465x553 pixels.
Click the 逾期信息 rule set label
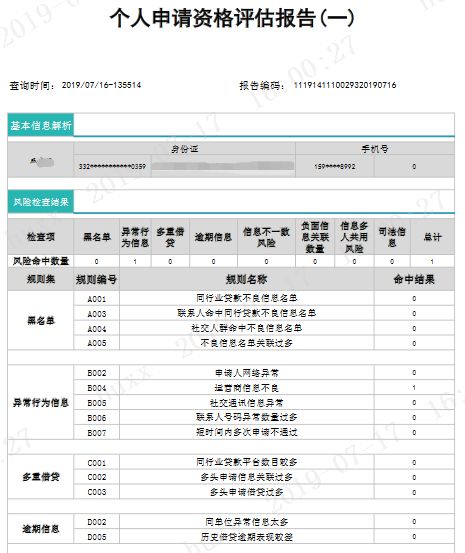(41, 529)
